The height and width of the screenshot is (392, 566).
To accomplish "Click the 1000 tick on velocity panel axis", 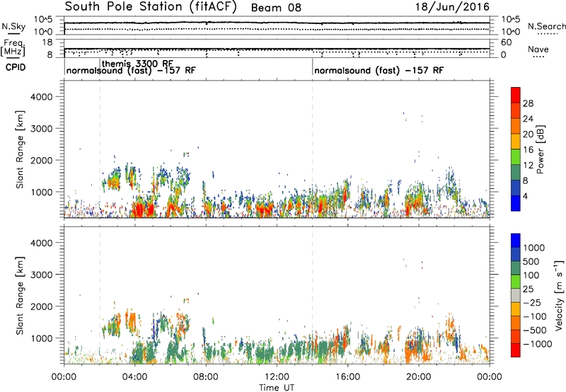I will pos(42,338).
